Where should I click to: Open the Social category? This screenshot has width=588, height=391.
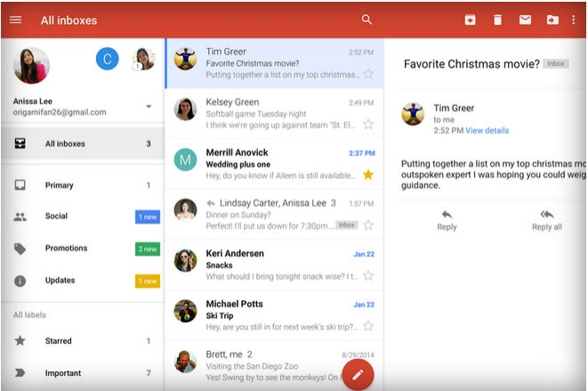(83, 216)
